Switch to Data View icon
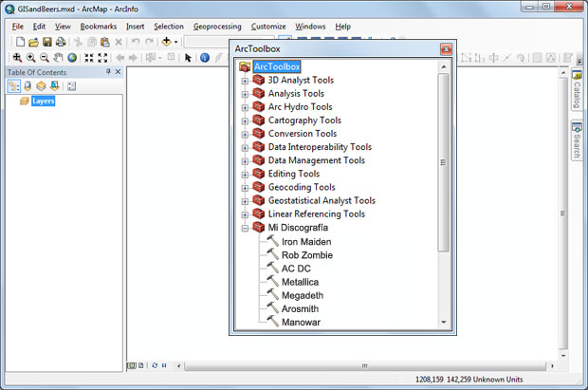Image resolution: width=588 pixels, height=390 pixels. (x=132, y=365)
